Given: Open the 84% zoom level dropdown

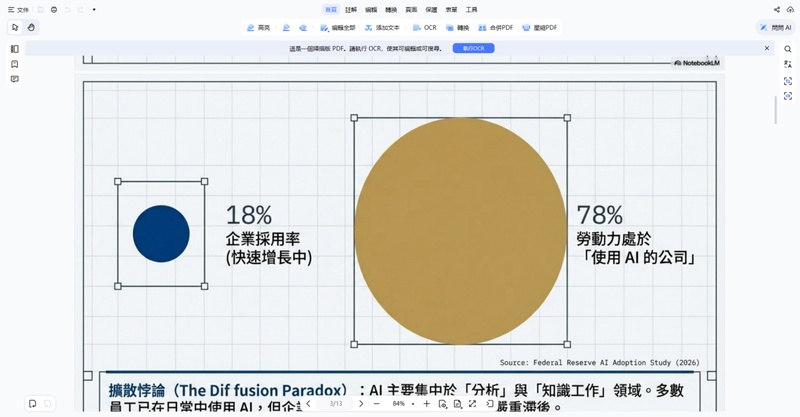Looking at the screenshot, I should (x=403, y=404).
